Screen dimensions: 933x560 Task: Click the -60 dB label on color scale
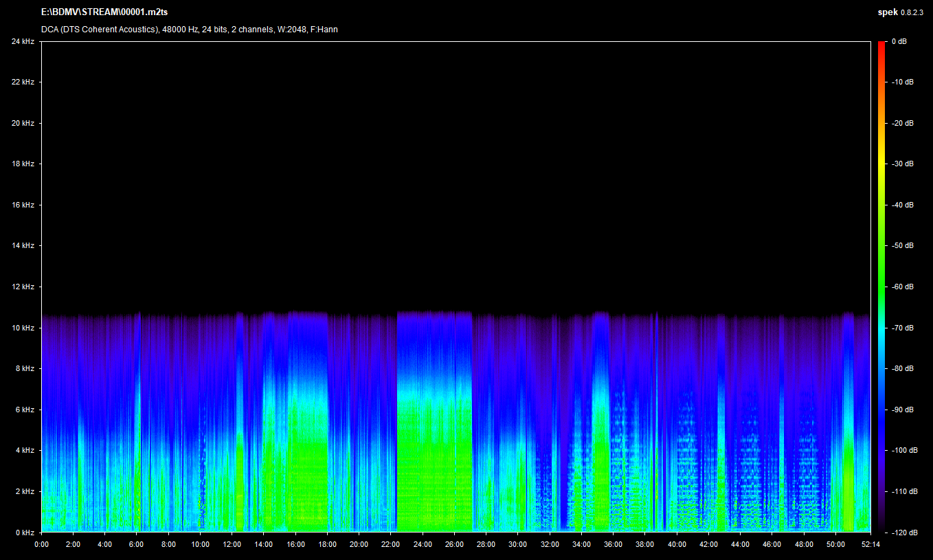[x=903, y=287]
